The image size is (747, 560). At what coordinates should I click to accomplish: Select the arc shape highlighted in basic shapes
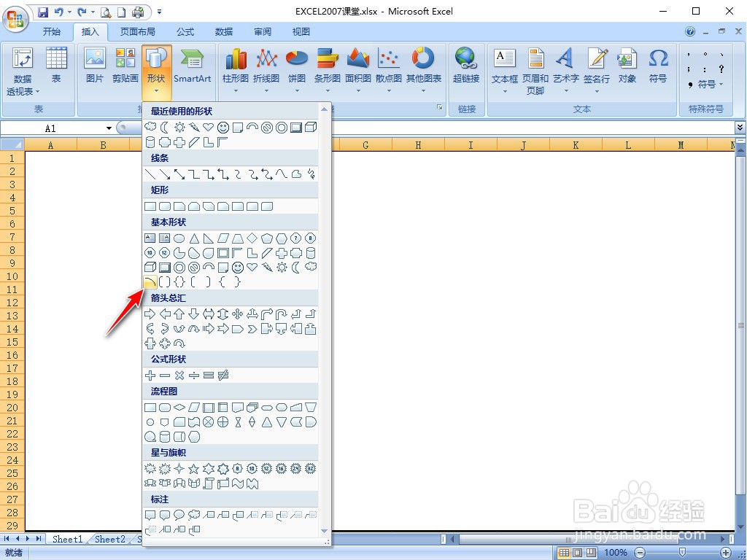[x=150, y=282]
